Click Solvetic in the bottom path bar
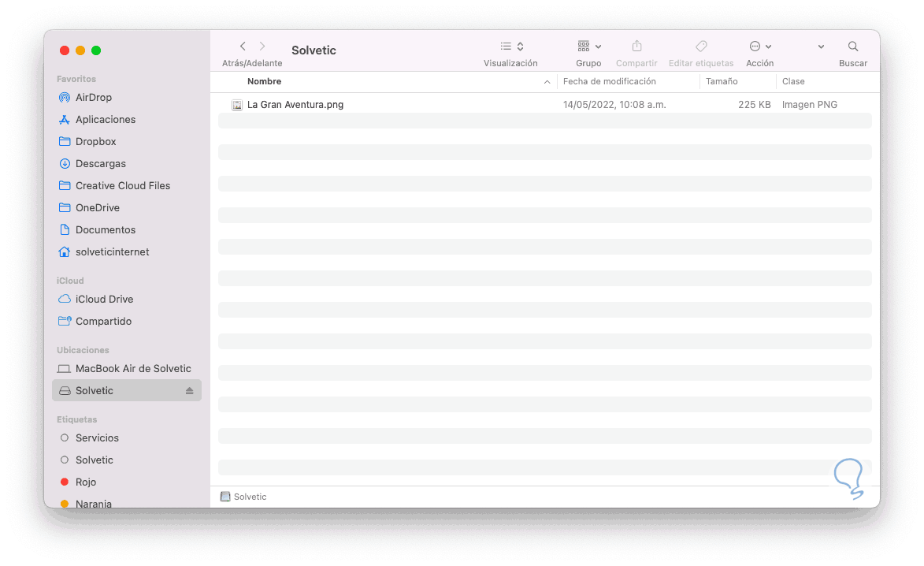Image resolution: width=924 pixels, height=566 pixels. (243, 497)
